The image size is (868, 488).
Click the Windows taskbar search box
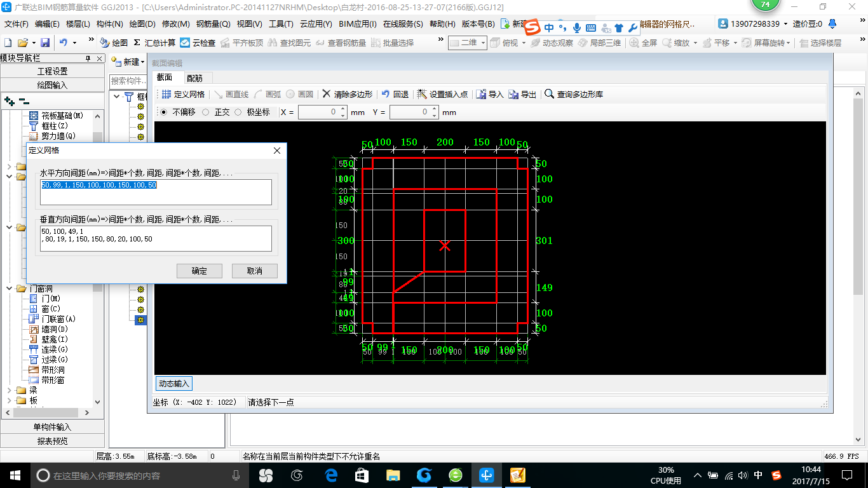coord(139,475)
